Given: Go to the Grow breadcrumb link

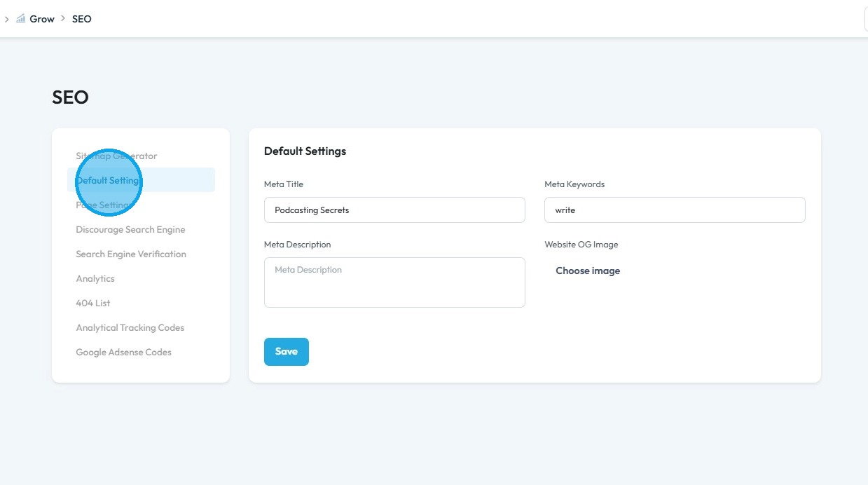Looking at the screenshot, I should (42, 19).
